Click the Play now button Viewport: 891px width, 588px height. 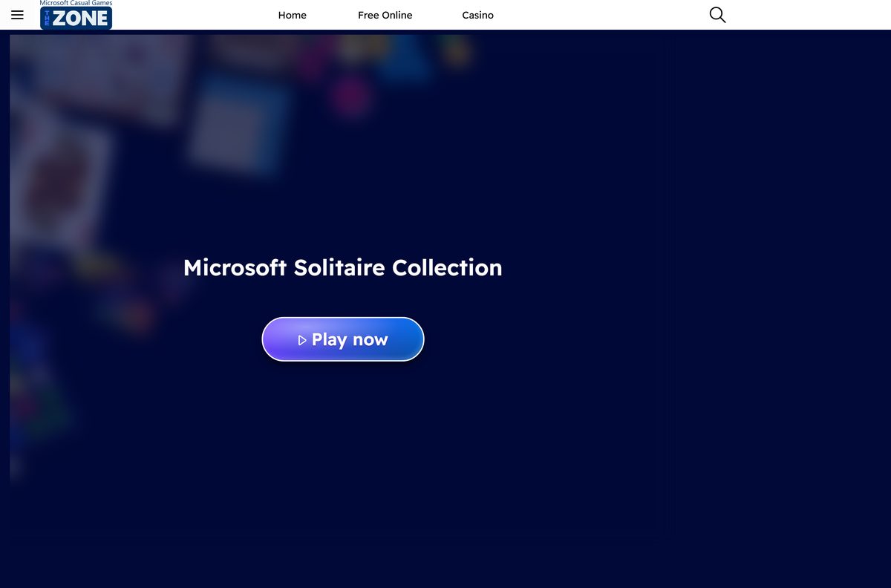(x=343, y=339)
